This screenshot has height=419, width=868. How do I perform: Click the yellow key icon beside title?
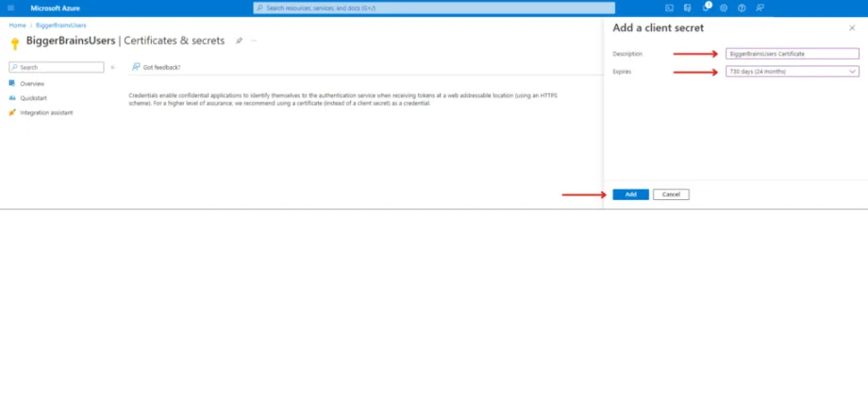coord(15,43)
